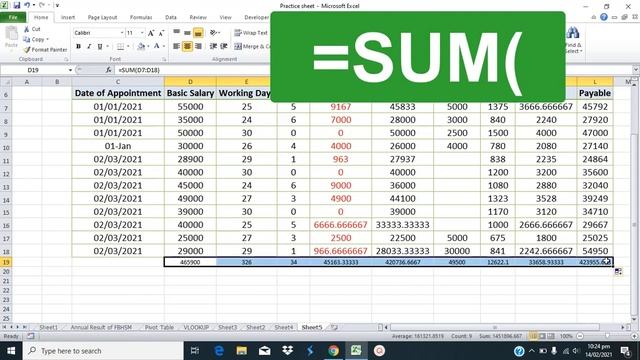
Task: Align text to the right
Action: coord(198,47)
